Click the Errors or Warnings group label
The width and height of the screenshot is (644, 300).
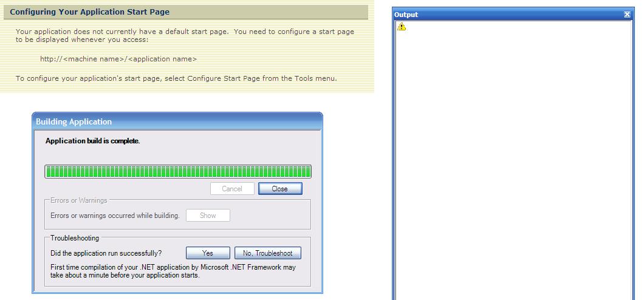click(x=79, y=200)
